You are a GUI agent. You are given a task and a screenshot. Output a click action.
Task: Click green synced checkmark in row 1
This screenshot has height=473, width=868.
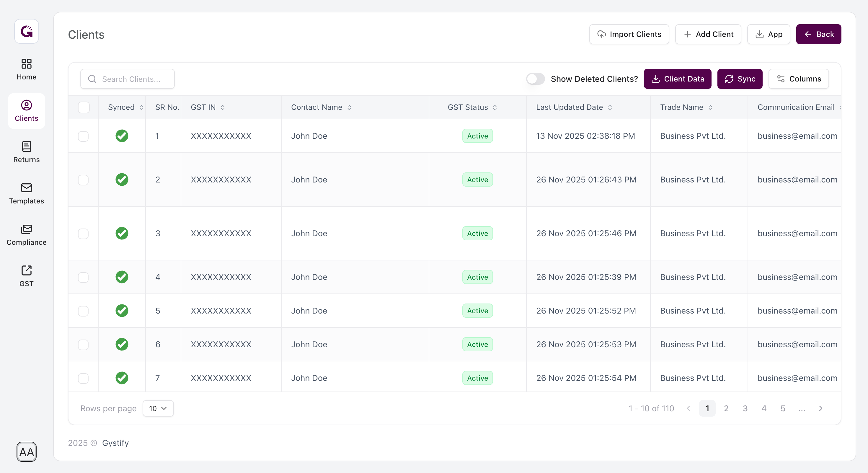point(122,136)
